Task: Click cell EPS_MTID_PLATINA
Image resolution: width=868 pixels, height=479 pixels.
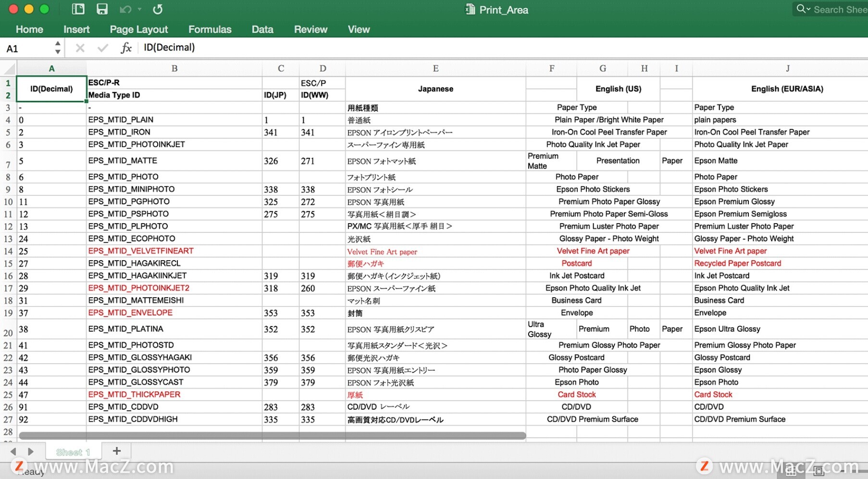Action: click(174, 329)
